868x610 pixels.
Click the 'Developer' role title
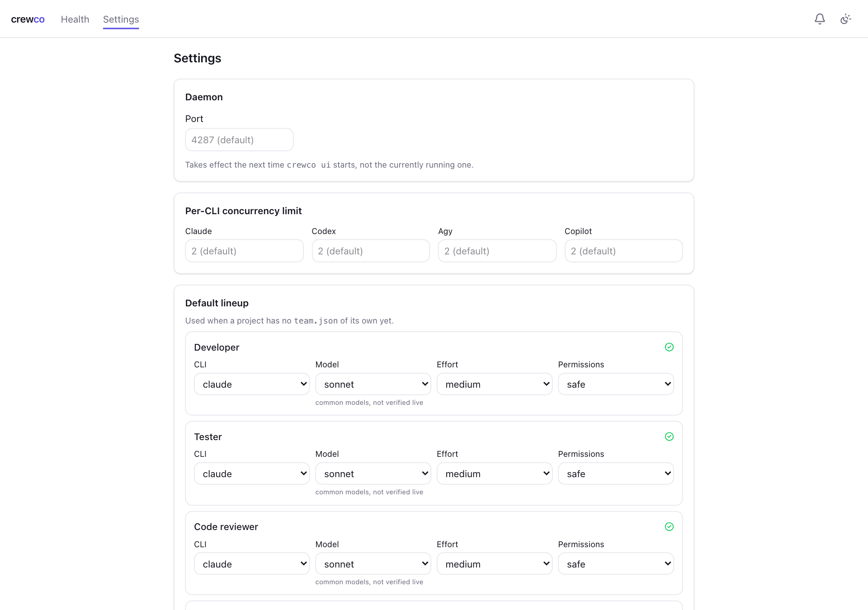pyautogui.click(x=217, y=347)
